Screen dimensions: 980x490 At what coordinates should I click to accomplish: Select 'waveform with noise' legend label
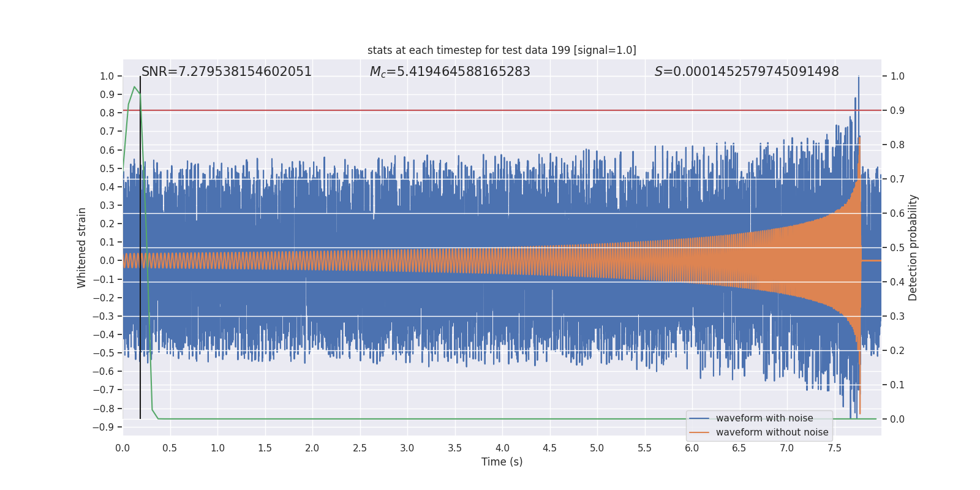pos(764,418)
